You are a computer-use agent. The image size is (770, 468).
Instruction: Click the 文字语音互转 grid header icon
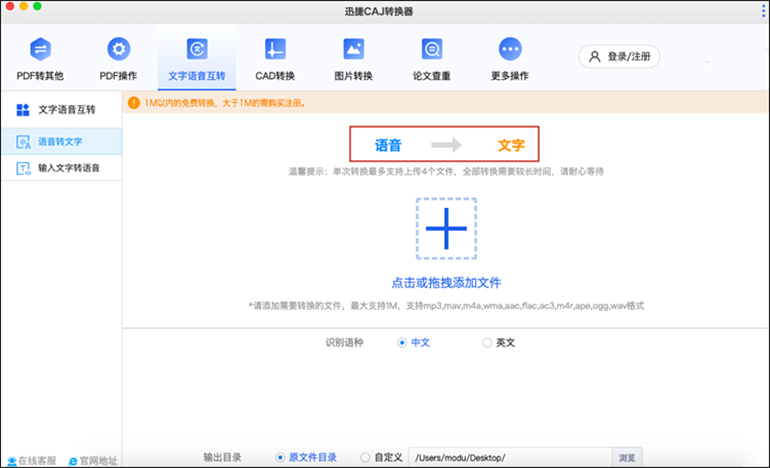[23, 110]
